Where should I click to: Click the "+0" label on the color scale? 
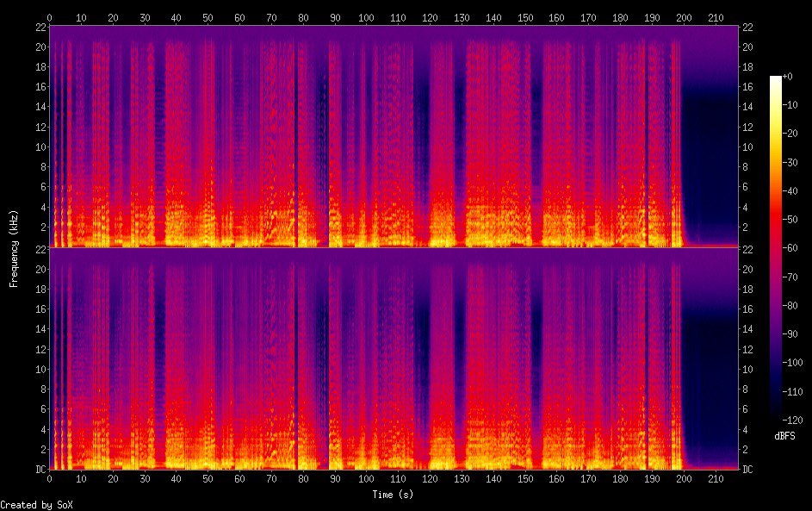pos(787,76)
